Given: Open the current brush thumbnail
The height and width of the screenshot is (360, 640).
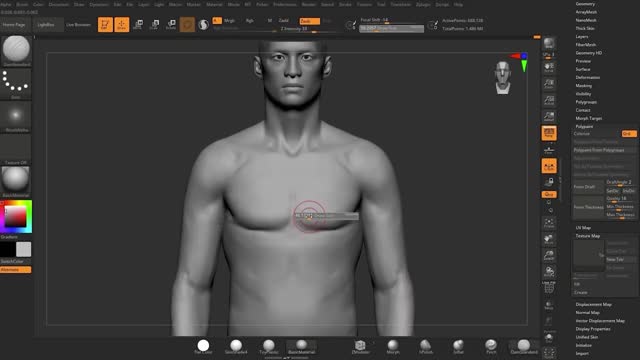Looking at the screenshot, I should 16,51.
